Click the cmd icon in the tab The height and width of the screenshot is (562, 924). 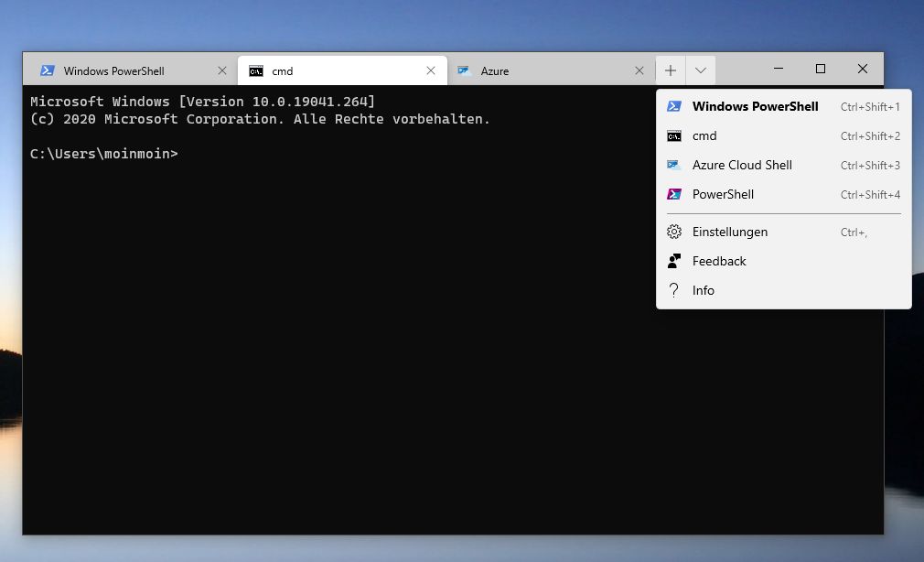256,71
